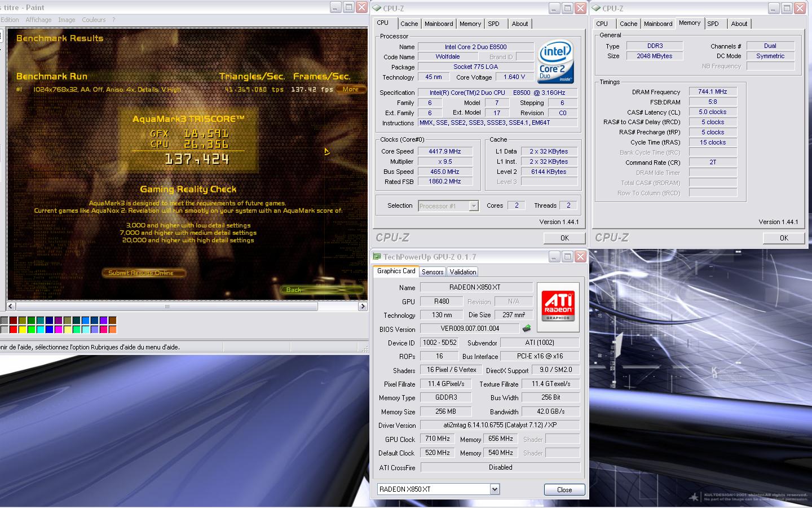
Task: Click the Paint horizontal scrollbar thumb
Action: coord(167,306)
